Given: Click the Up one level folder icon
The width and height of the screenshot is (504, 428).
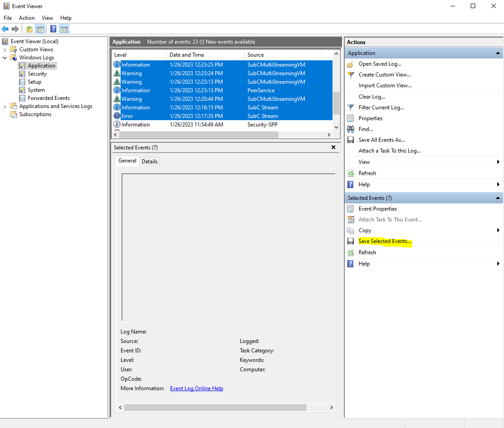Looking at the screenshot, I should click(x=29, y=29).
